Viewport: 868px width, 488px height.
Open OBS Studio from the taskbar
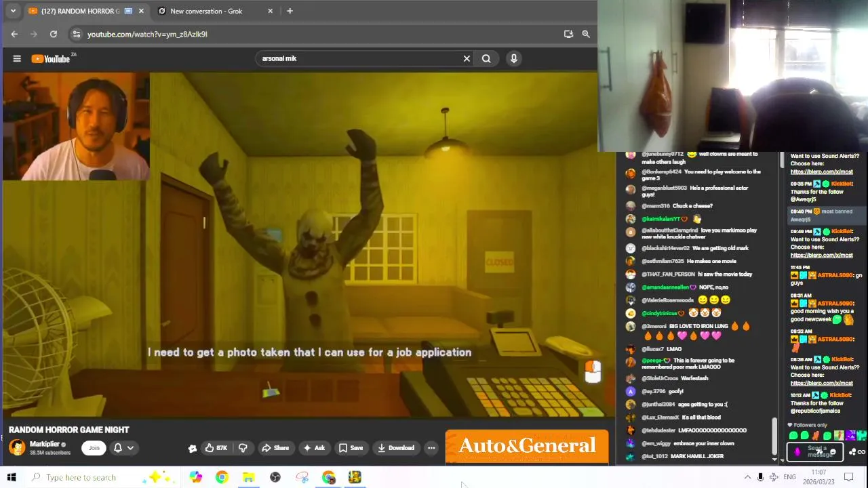275,477
